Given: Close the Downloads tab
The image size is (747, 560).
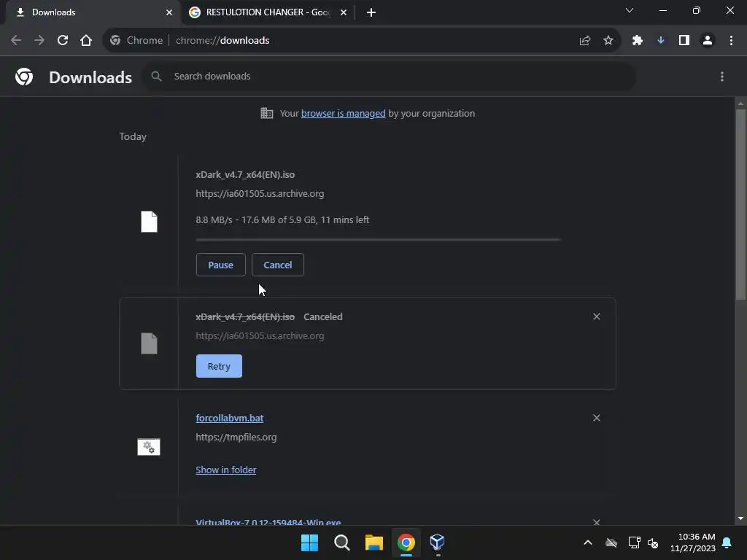Looking at the screenshot, I should pyautogui.click(x=169, y=12).
